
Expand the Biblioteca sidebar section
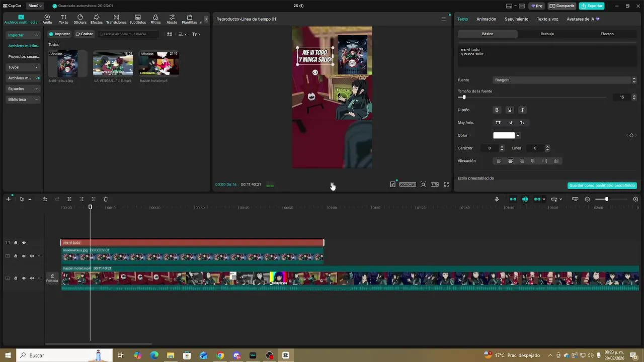tap(23, 100)
